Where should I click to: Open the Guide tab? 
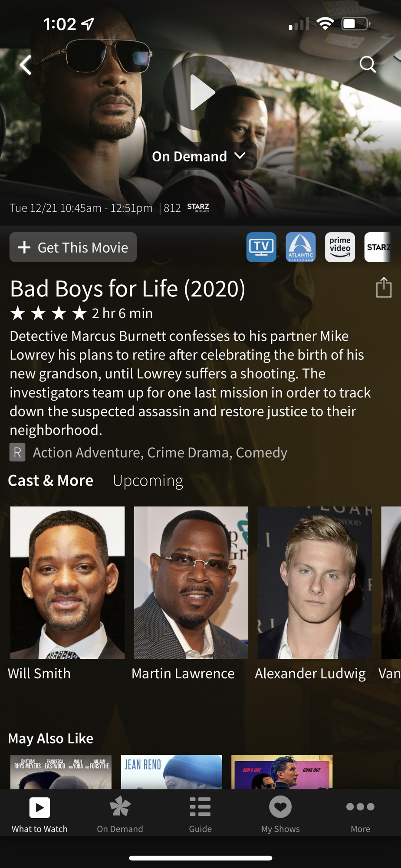200,814
